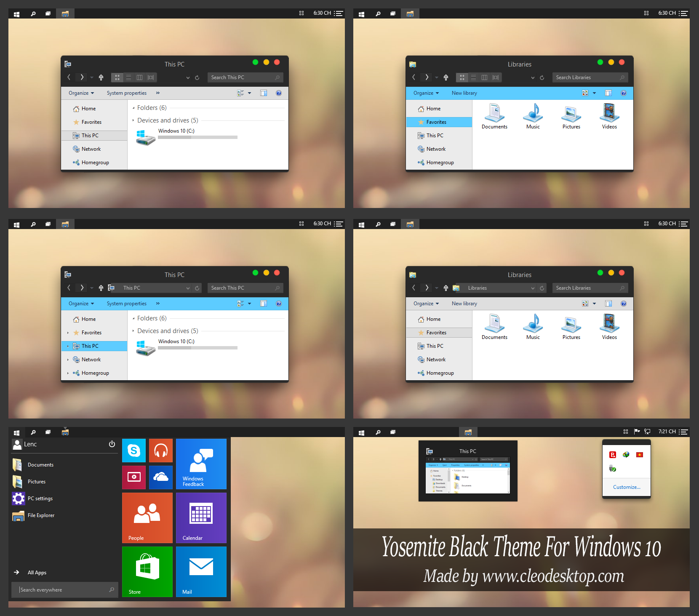Enable cover flow view in This PC window
This screenshot has height=616, width=699.
pos(151,77)
